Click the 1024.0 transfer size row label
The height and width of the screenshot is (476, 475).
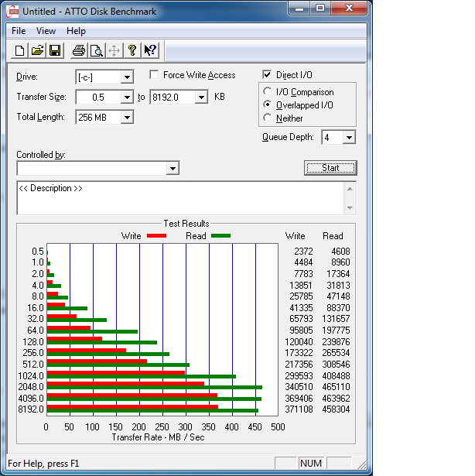point(31,376)
